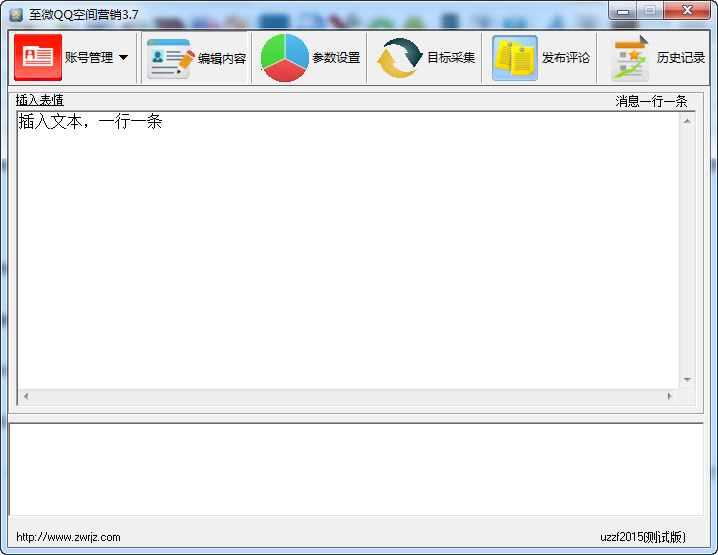Click the text line 插入文本，一行一条
The image size is (718, 555).
(90, 122)
